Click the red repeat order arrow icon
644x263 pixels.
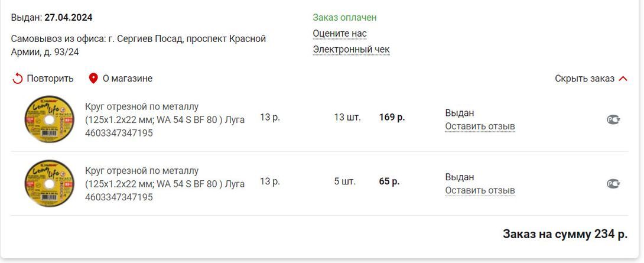17,79
